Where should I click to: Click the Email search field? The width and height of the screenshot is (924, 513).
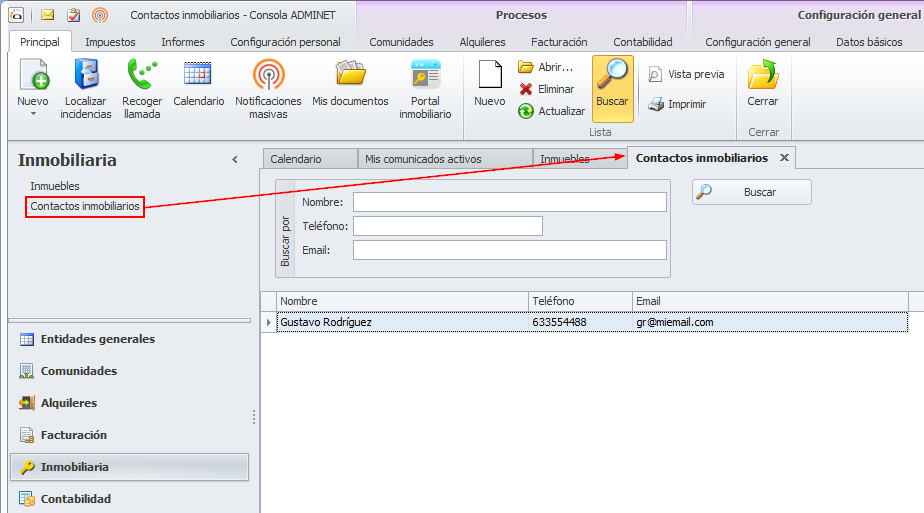[510, 250]
